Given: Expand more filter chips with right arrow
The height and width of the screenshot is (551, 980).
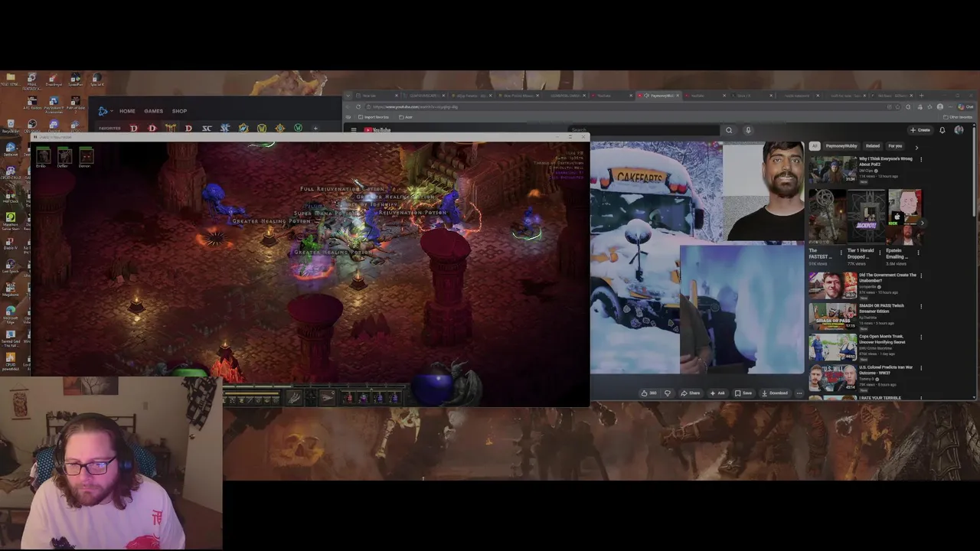Looking at the screenshot, I should (x=916, y=146).
